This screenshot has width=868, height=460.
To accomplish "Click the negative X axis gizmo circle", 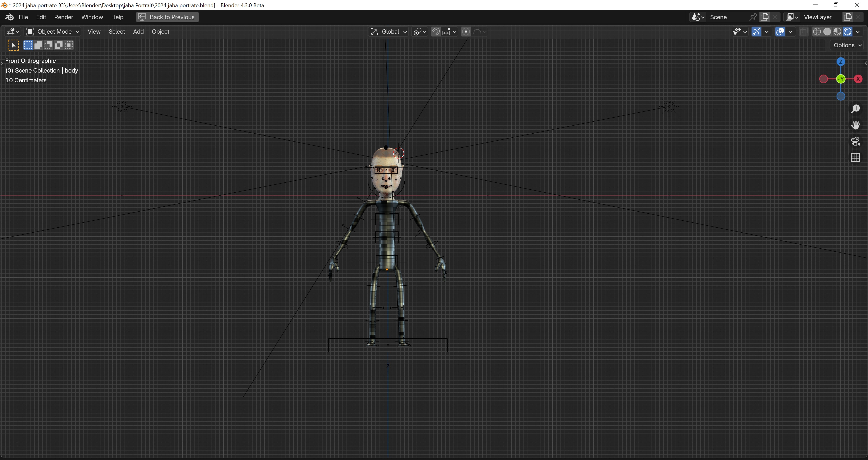I will pos(823,79).
